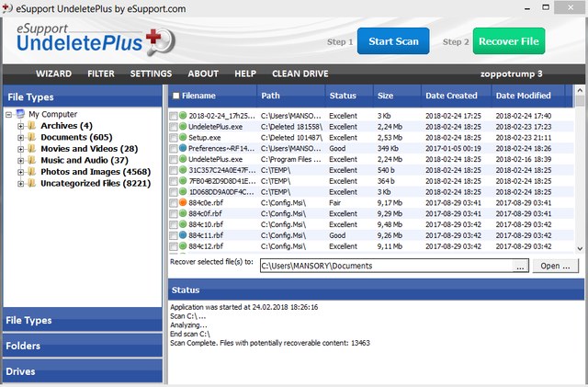Screen dimensions: 588x387
Task: Expand the Documents (605) tree node
Action: [20, 138]
